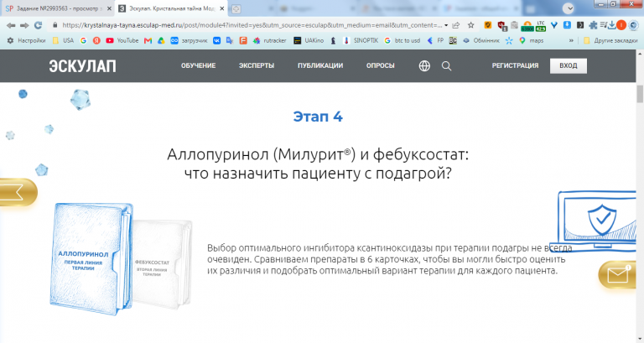644x343 pixels.
Task: Click the Аллопуринол folder illustration
Action: tap(91, 259)
